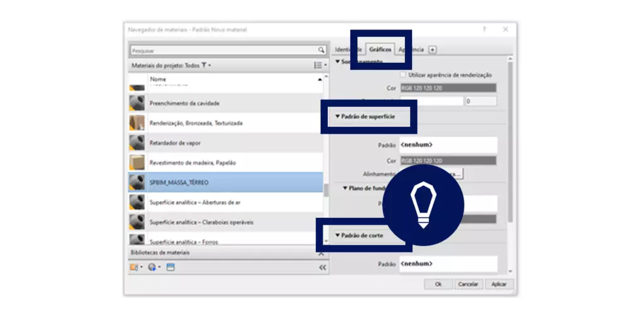Click the transparency slider track

[431, 101]
